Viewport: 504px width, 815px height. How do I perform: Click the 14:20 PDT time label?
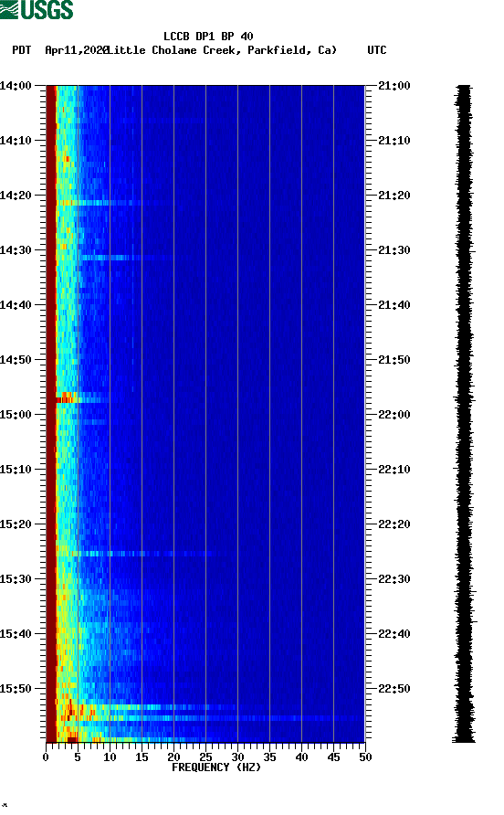16,196
